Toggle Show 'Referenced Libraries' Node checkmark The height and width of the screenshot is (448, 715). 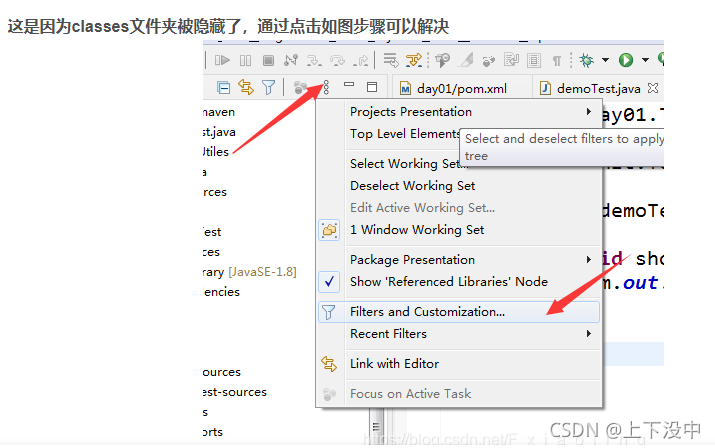[x=329, y=282]
